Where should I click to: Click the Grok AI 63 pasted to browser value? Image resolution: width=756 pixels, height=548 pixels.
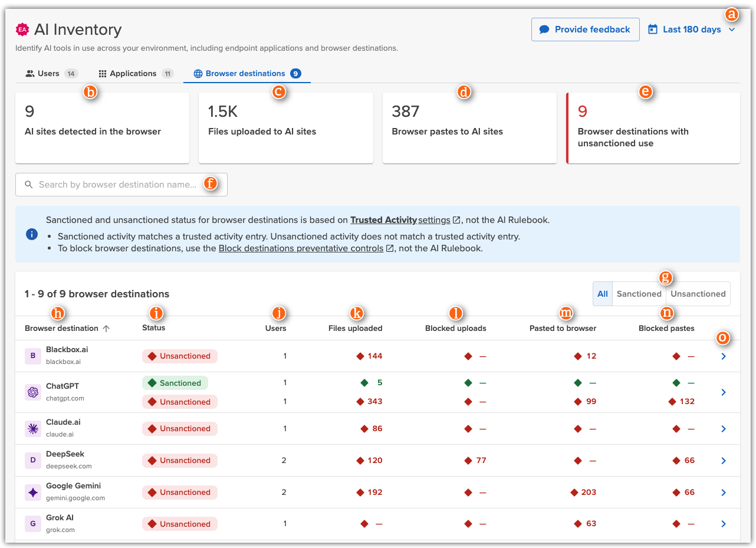[591, 524]
